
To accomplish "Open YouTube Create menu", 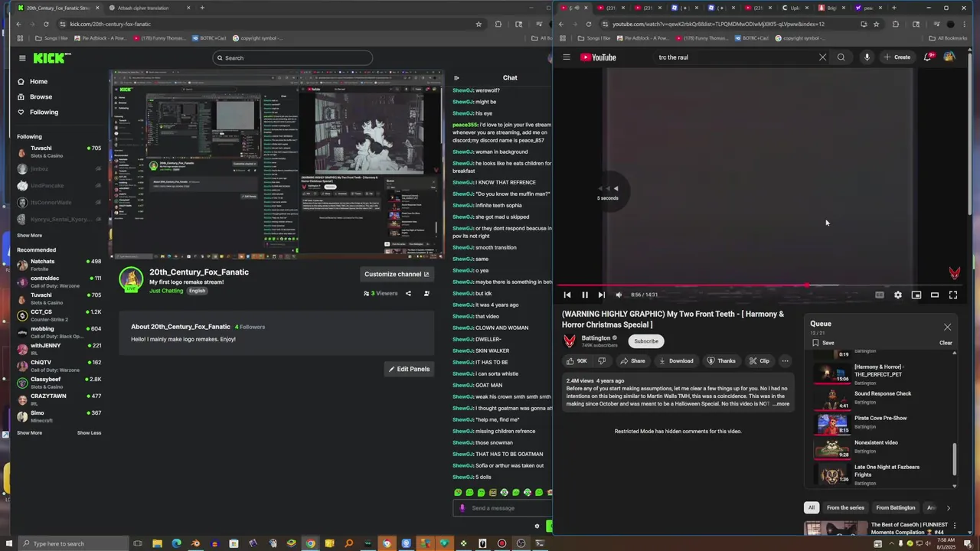I will 897,57.
